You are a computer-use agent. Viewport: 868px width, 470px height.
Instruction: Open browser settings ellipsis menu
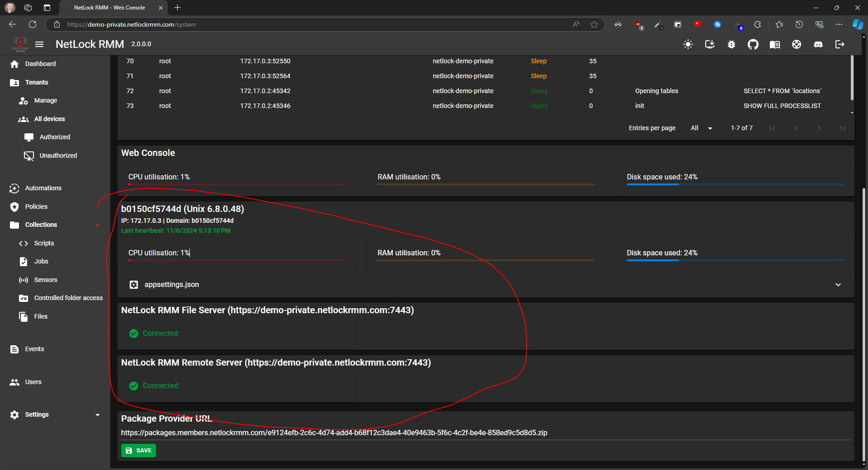[x=839, y=24]
